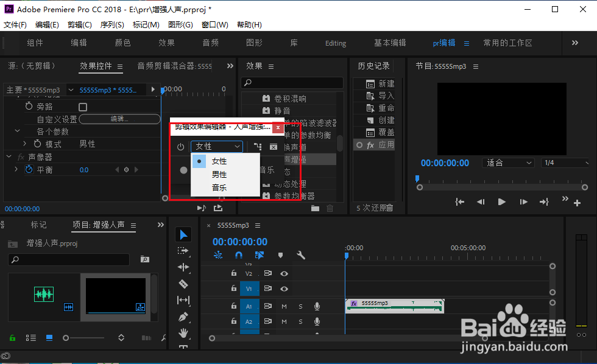Click the Go to In point button
The image size is (597, 364).
tap(459, 202)
